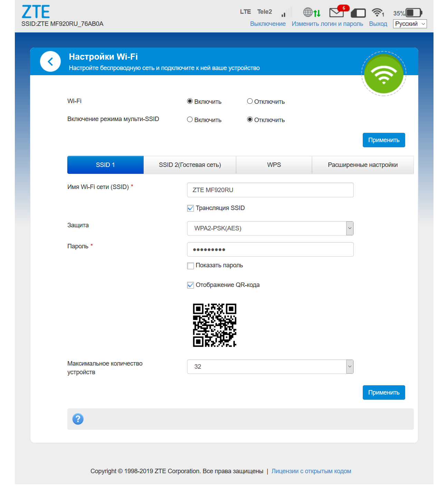Click the globe data connection icon

pos(312,12)
